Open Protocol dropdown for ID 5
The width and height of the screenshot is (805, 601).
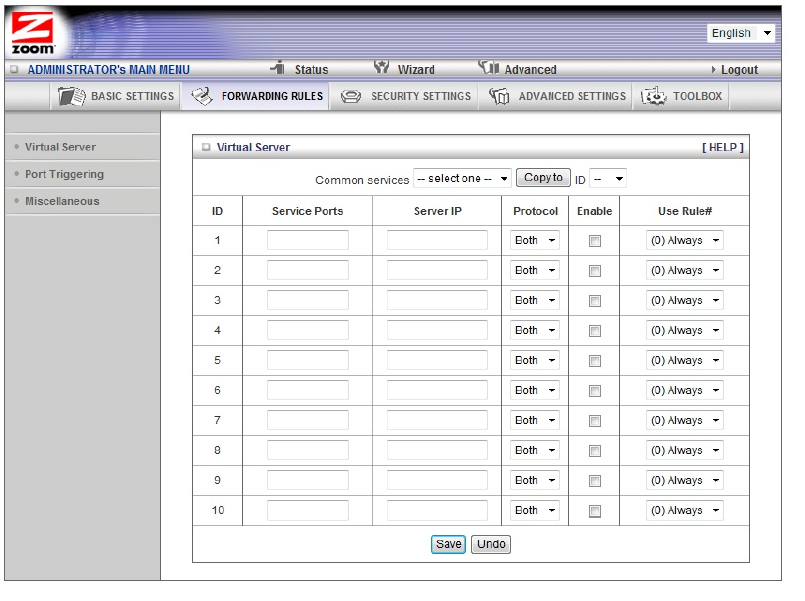(x=534, y=360)
